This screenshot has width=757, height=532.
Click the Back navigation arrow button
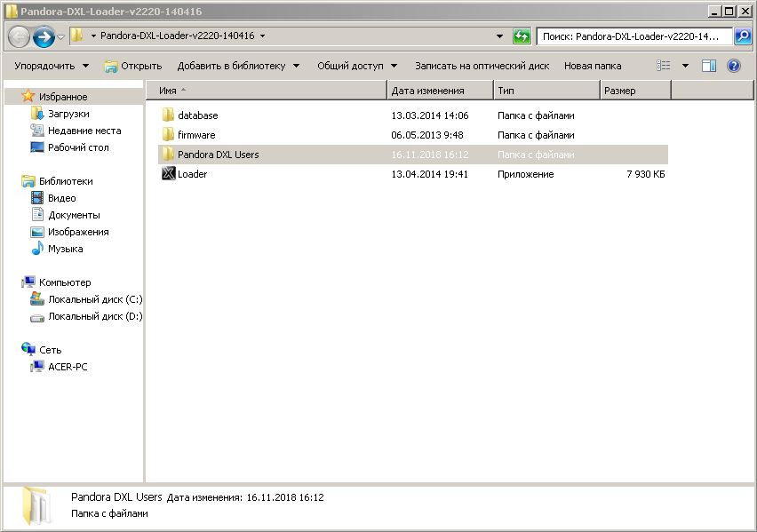(x=19, y=36)
